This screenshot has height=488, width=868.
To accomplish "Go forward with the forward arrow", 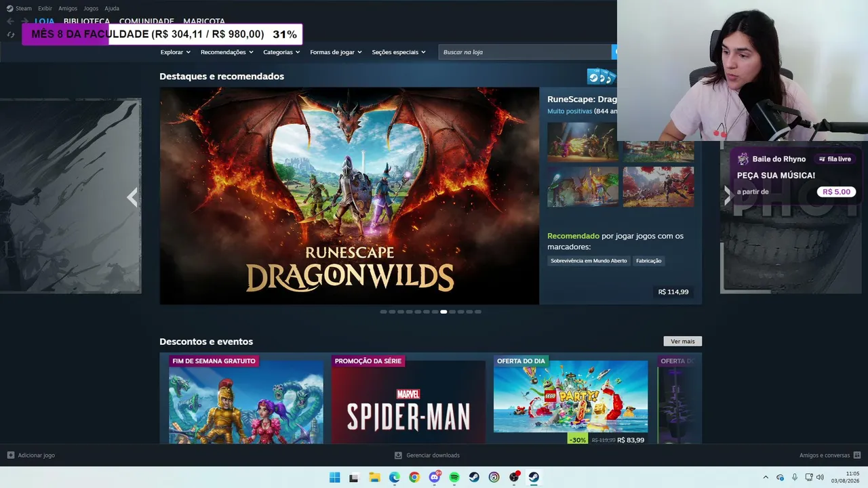I will tap(24, 21).
